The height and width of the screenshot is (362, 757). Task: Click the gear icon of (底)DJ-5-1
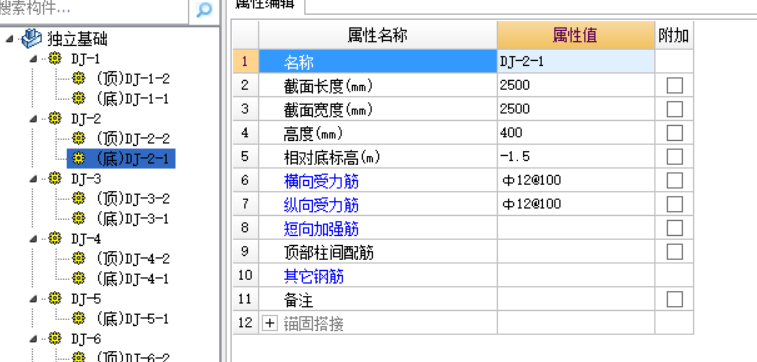[x=79, y=319]
